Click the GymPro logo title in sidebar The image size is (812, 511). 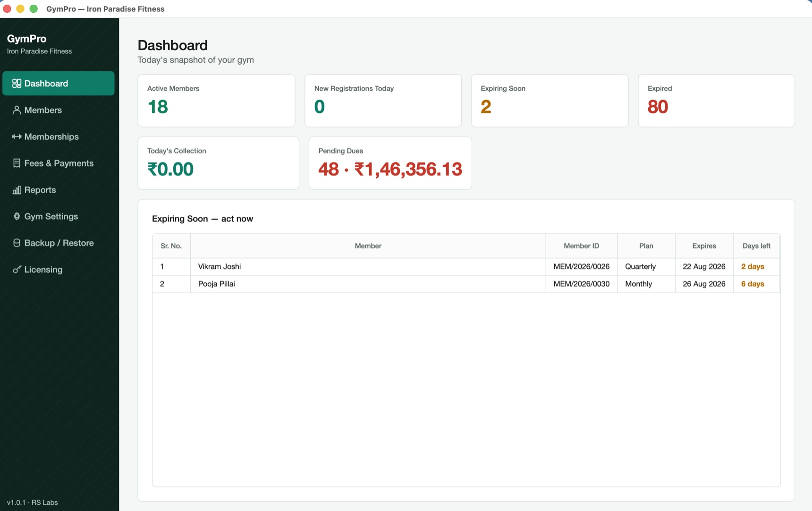coord(26,39)
